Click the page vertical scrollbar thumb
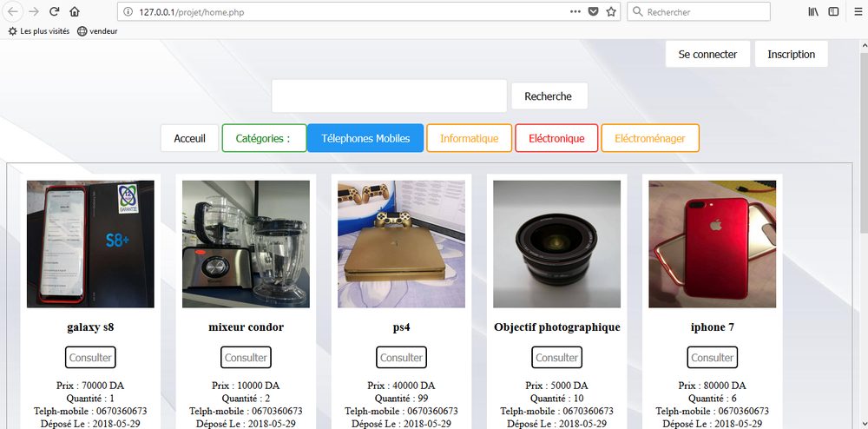 coord(864,144)
